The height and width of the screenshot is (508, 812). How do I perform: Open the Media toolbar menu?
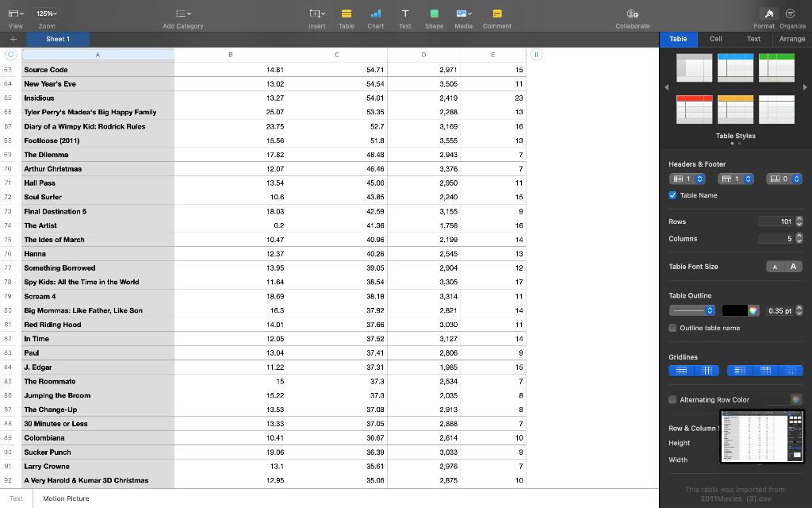click(463, 13)
